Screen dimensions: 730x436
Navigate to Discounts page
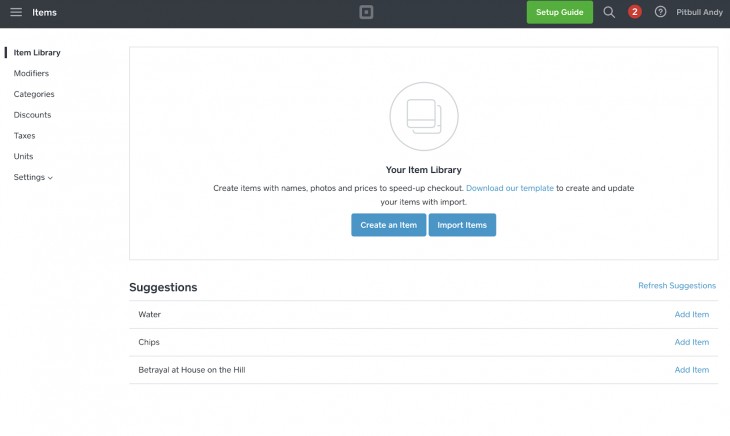(x=32, y=115)
